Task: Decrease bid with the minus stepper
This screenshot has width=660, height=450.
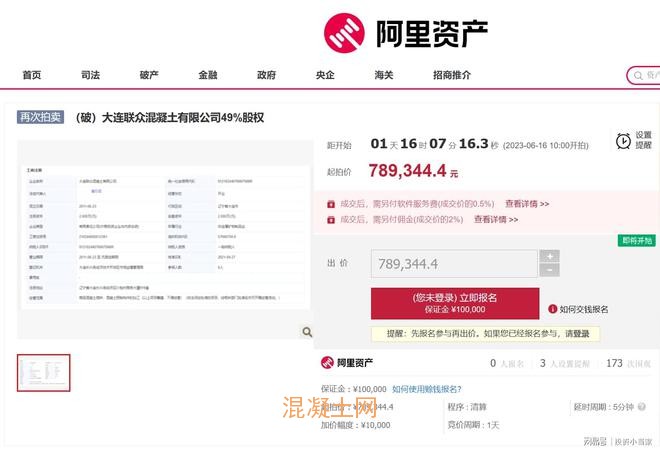Action: click(x=549, y=270)
